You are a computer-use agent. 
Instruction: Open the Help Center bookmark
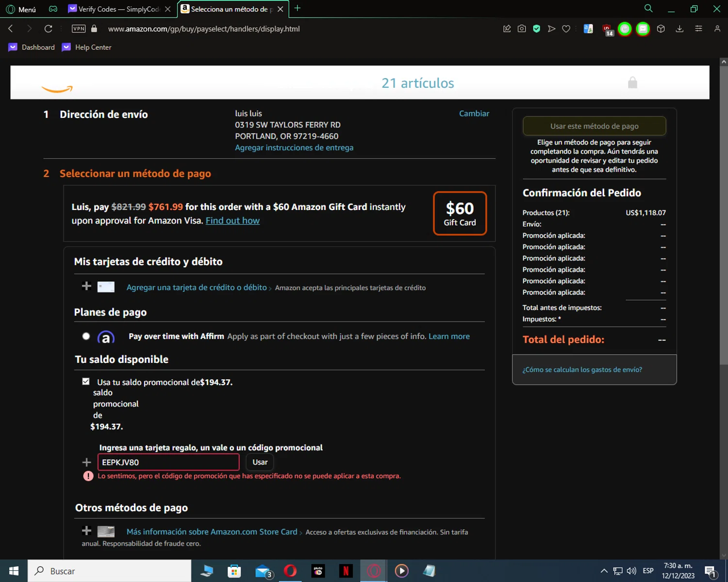86,47
